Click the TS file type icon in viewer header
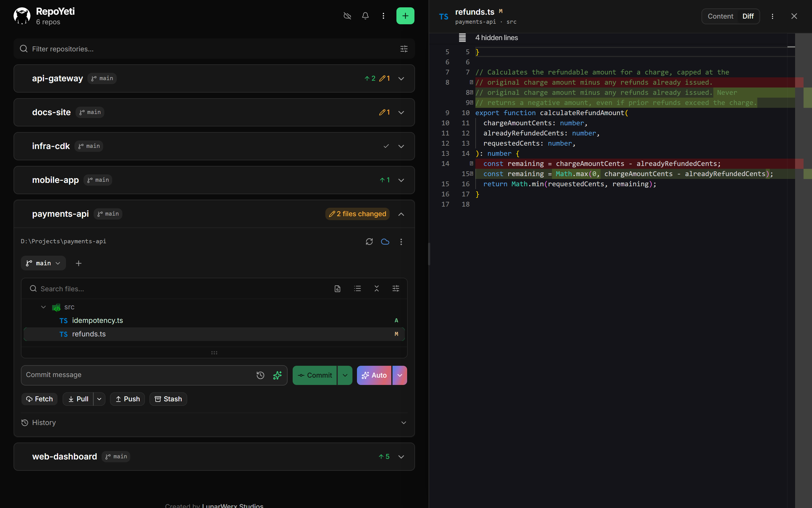The image size is (812, 508). (443, 16)
